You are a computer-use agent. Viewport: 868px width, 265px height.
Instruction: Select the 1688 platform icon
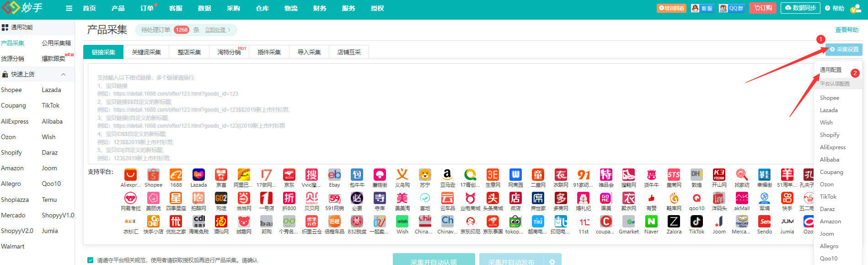point(176,175)
